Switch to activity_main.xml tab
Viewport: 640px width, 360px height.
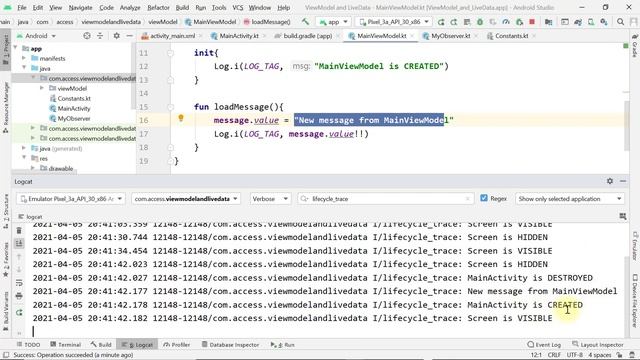pos(172,36)
